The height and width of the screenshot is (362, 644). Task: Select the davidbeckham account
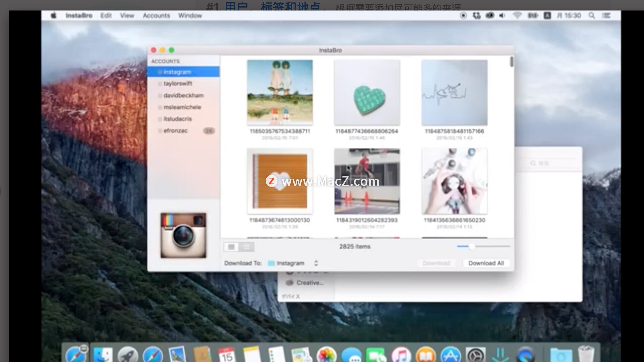click(183, 95)
